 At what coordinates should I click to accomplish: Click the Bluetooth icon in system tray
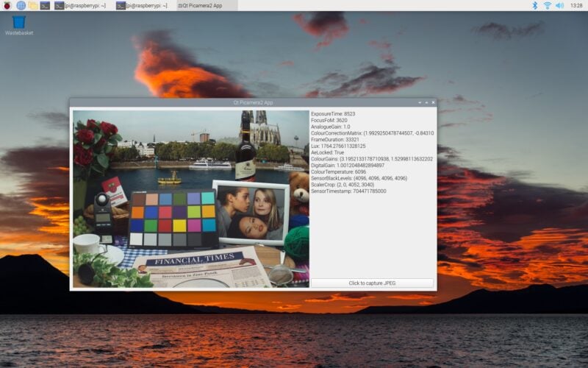[535, 5]
